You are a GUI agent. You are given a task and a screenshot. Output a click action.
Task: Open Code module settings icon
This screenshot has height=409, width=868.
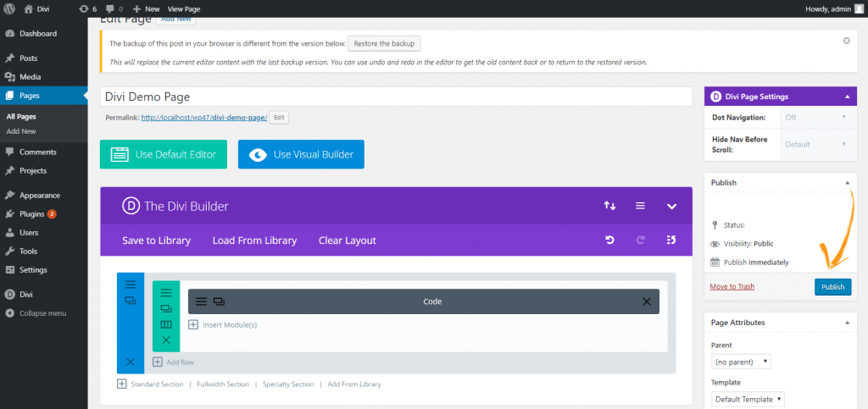click(202, 301)
